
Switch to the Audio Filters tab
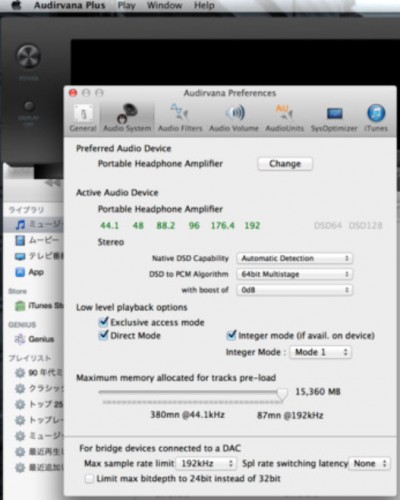(x=180, y=118)
